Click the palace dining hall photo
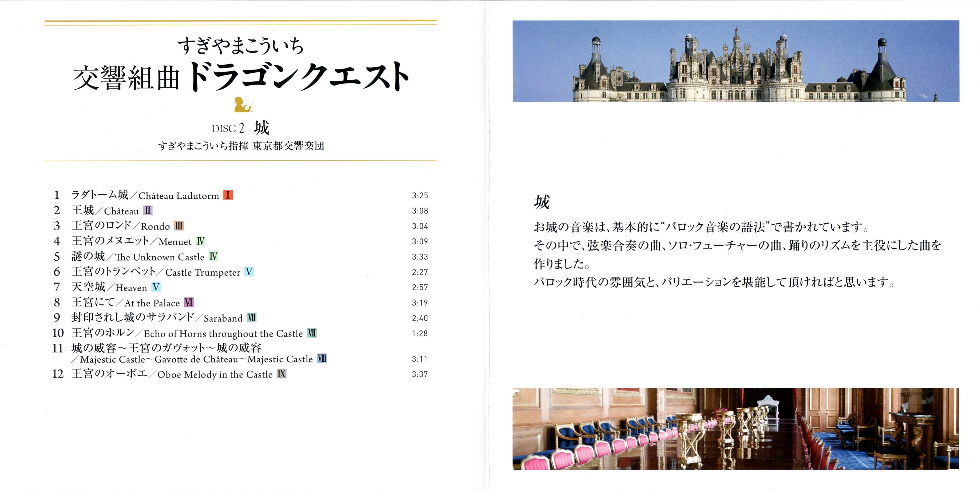 pos(735,429)
